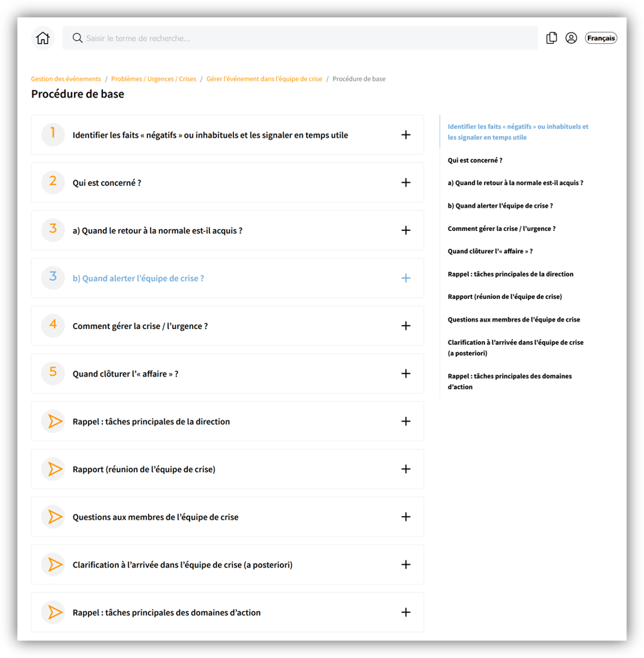This screenshot has width=644, height=658.
Task: Click arrow icon beside Rapport réunion
Action: (x=54, y=469)
